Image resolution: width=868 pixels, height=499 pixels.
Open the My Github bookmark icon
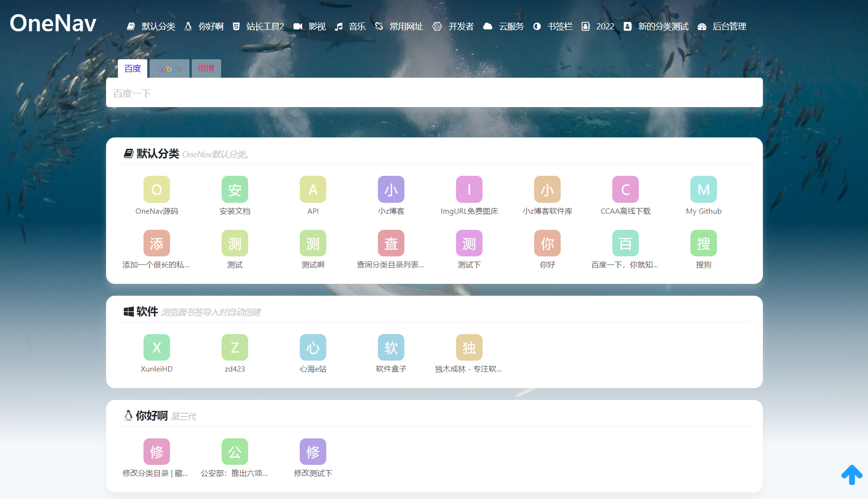pos(703,190)
